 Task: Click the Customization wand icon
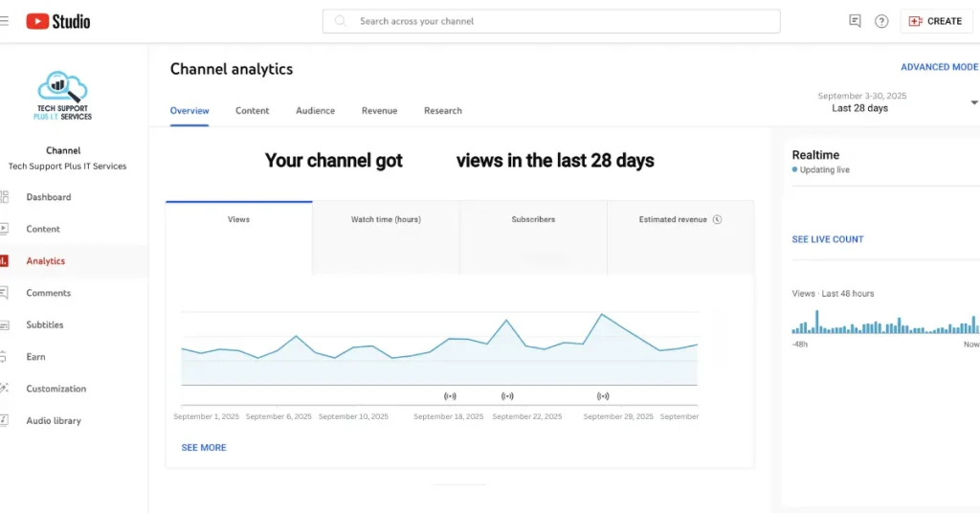click(x=5, y=389)
